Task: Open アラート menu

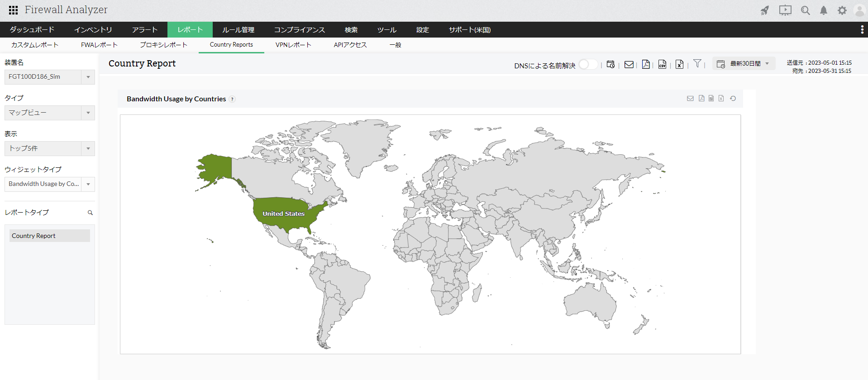Action: click(145, 29)
